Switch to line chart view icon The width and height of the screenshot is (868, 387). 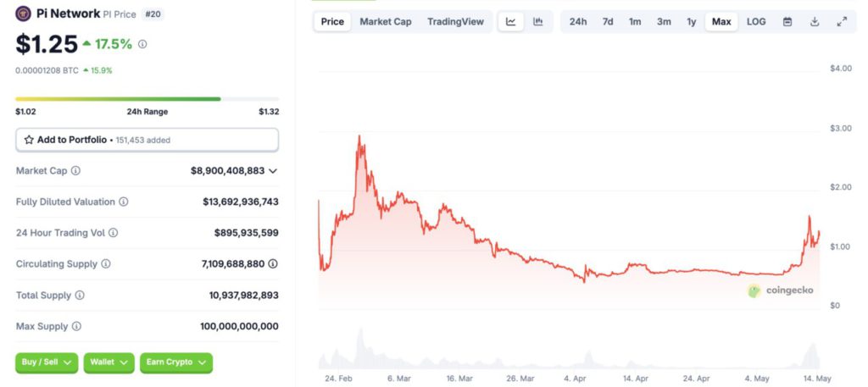pos(510,21)
